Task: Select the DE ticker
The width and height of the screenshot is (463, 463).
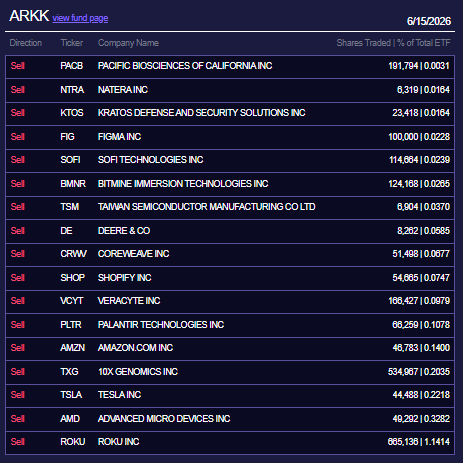Action: 66,231
